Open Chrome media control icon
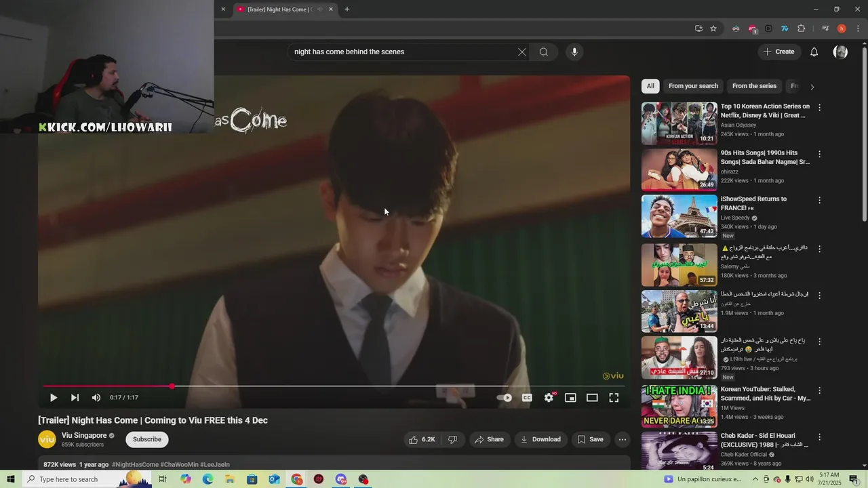Screen dimensions: 868x488 coord(825,28)
